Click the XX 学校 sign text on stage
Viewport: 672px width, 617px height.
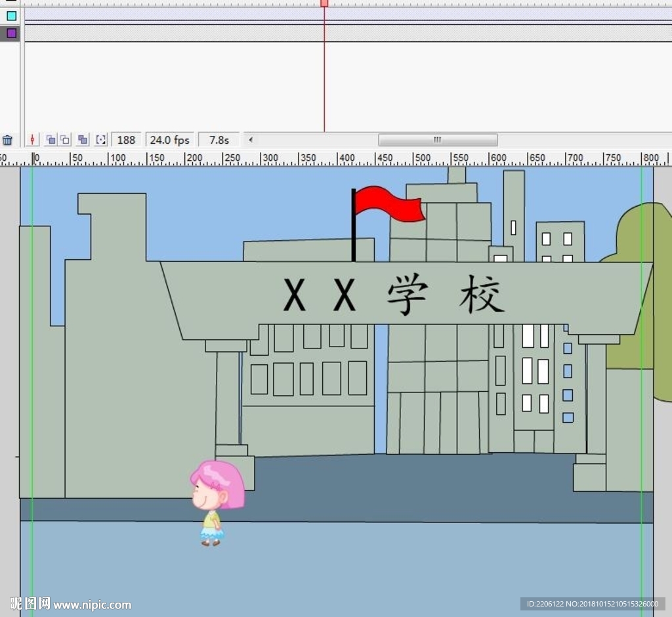pyautogui.click(x=394, y=295)
